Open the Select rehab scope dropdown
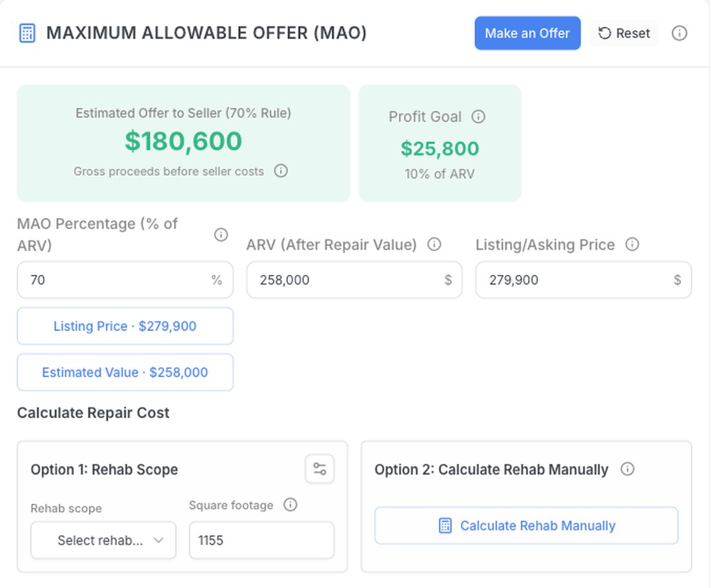The width and height of the screenshot is (710, 588). [103, 540]
